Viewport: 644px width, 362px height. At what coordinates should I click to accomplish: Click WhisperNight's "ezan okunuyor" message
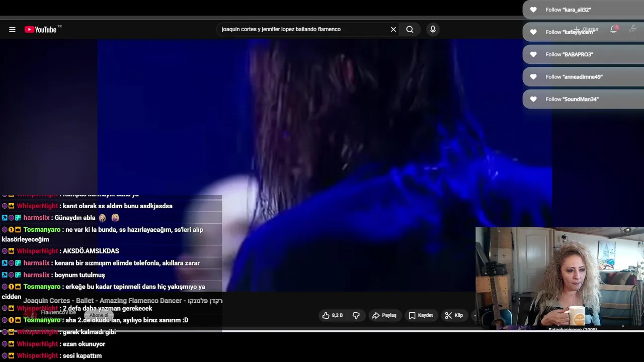[53, 344]
